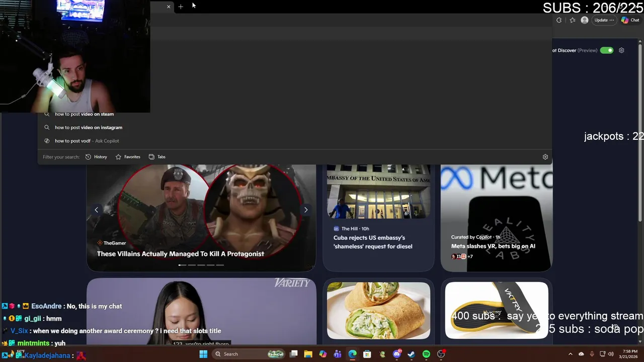Open the chicken wrap food card
This screenshot has width=644, height=362.
tap(378, 311)
